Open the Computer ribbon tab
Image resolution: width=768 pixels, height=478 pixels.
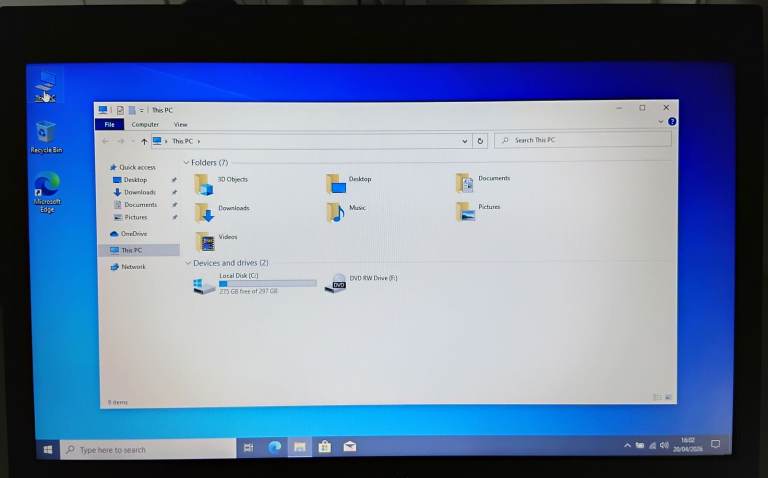pyautogui.click(x=145, y=125)
